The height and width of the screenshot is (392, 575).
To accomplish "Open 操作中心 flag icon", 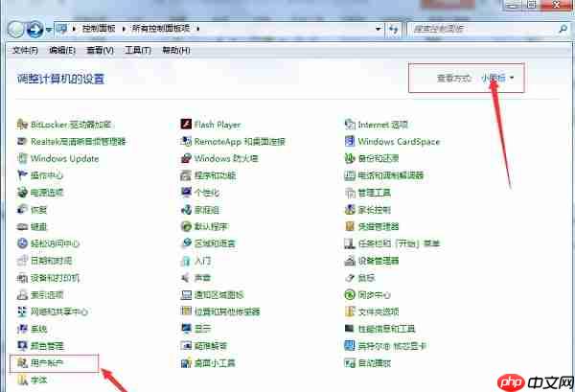I will (x=22, y=175).
